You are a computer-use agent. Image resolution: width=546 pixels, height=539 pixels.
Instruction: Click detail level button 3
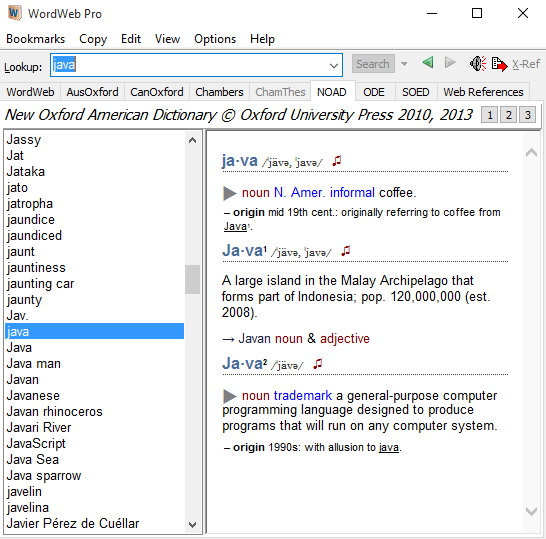[527, 115]
